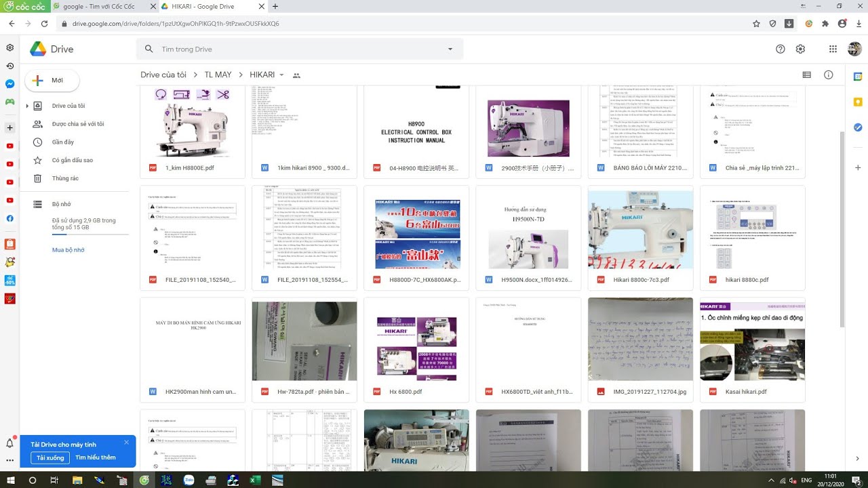This screenshot has width=868, height=488.
Task: Go to TL MAY breadcrumb folder
Action: pos(218,75)
